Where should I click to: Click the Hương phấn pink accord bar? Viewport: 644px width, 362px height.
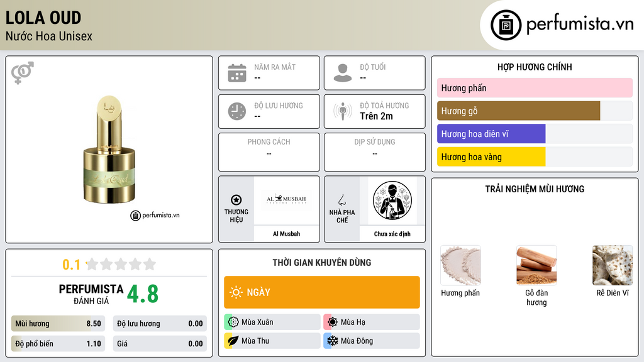[x=535, y=88]
